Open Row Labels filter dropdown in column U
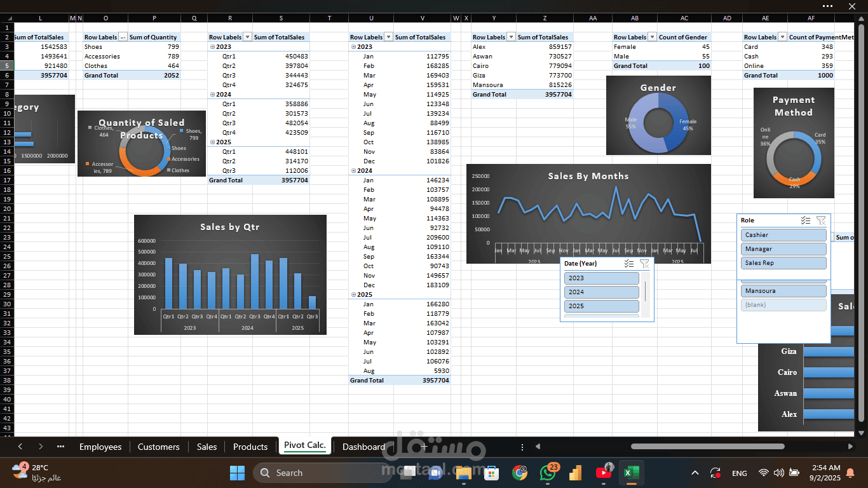The width and height of the screenshot is (868, 488). coord(388,37)
